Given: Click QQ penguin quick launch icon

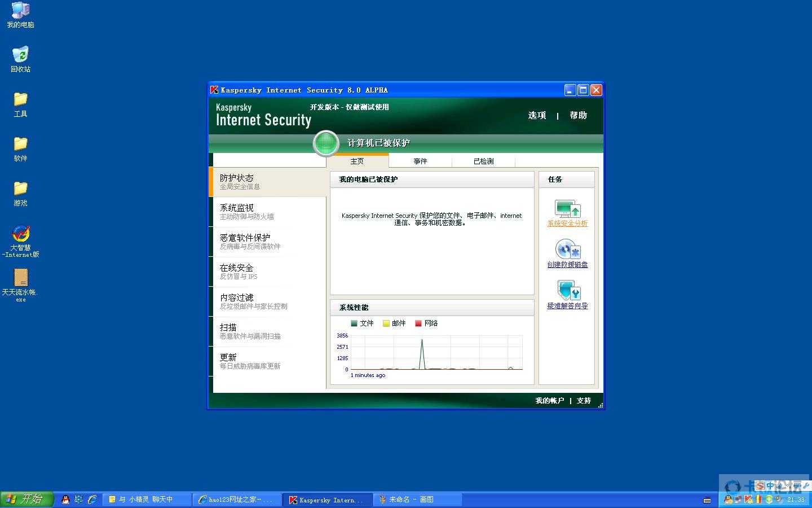Looking at the screenshot, I should click(x=65, y=500).
